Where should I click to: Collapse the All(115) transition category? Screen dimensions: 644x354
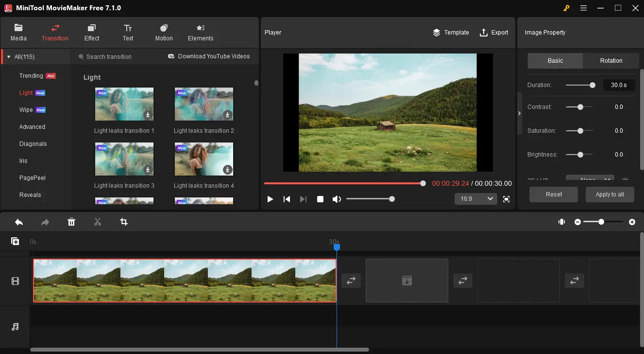[x=8, y=57]
